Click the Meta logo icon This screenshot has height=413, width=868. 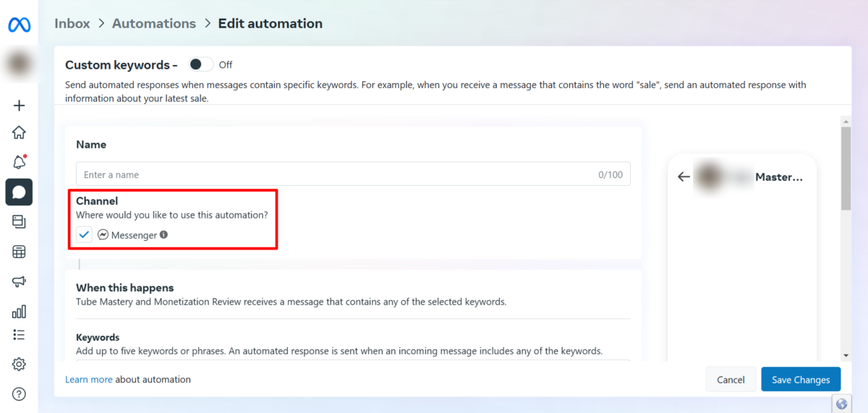[19, 25]
